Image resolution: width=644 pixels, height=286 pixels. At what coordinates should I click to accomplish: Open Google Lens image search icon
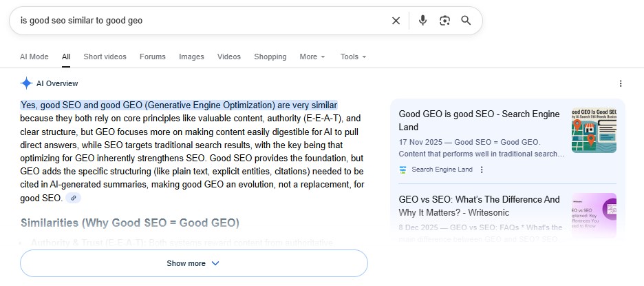click(444, 21)
